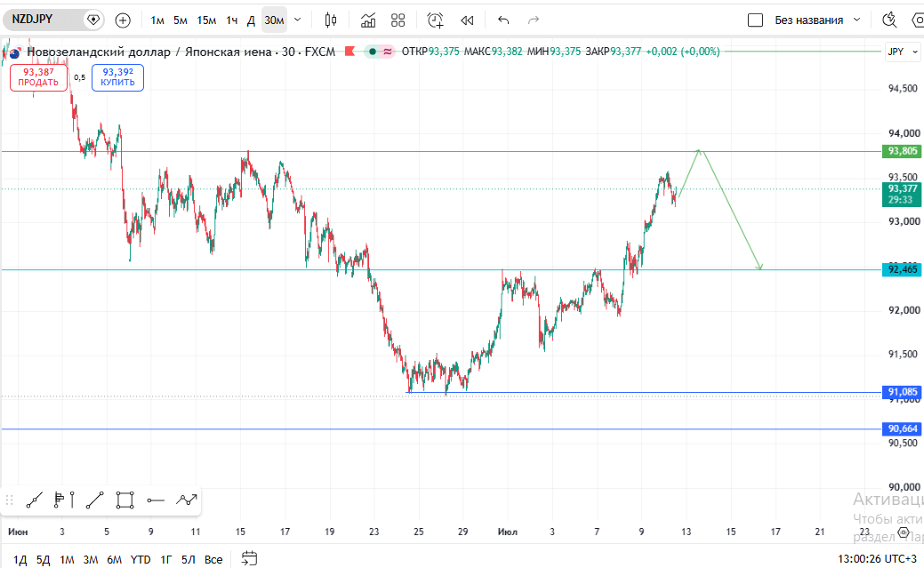Switch to the 1ч timeframe

tap(231, 20)
